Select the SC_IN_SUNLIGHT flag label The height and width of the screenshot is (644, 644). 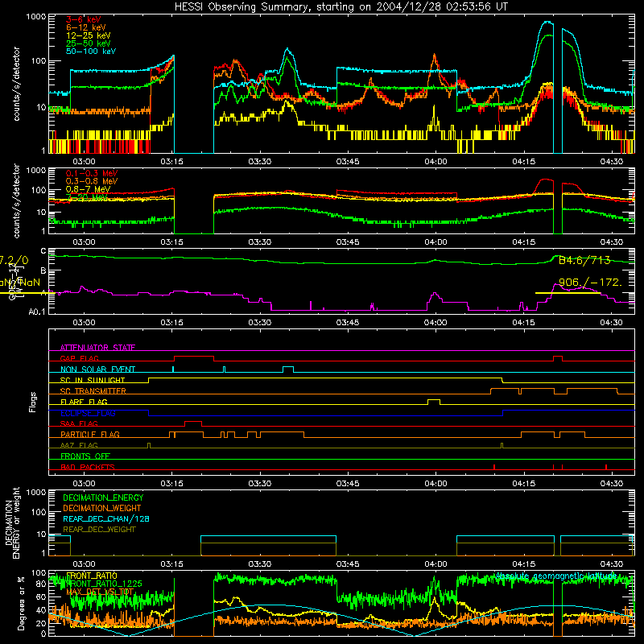click(x=93, y=380)
